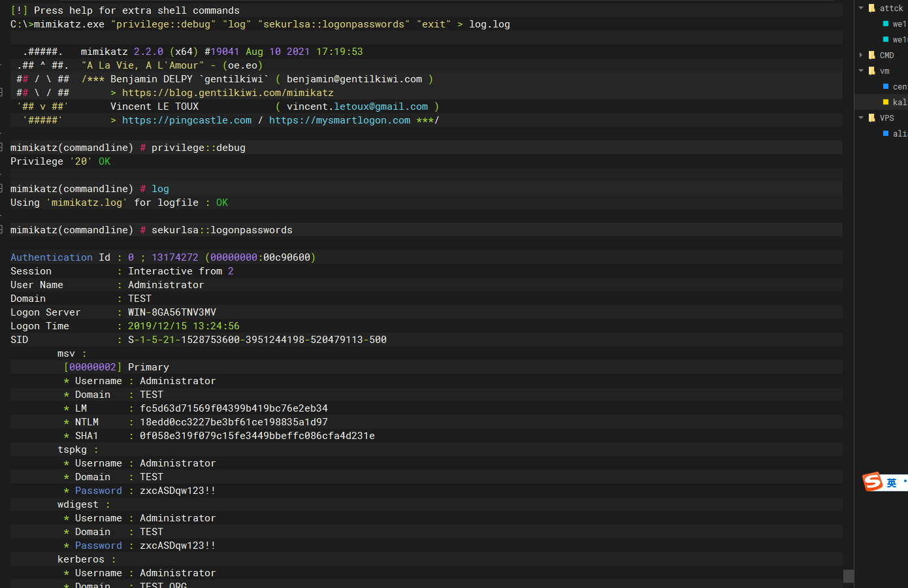This screenshot has height=588, width=908.
Task: Click the yellow session icon beside kal
Action: coord(886,102)
